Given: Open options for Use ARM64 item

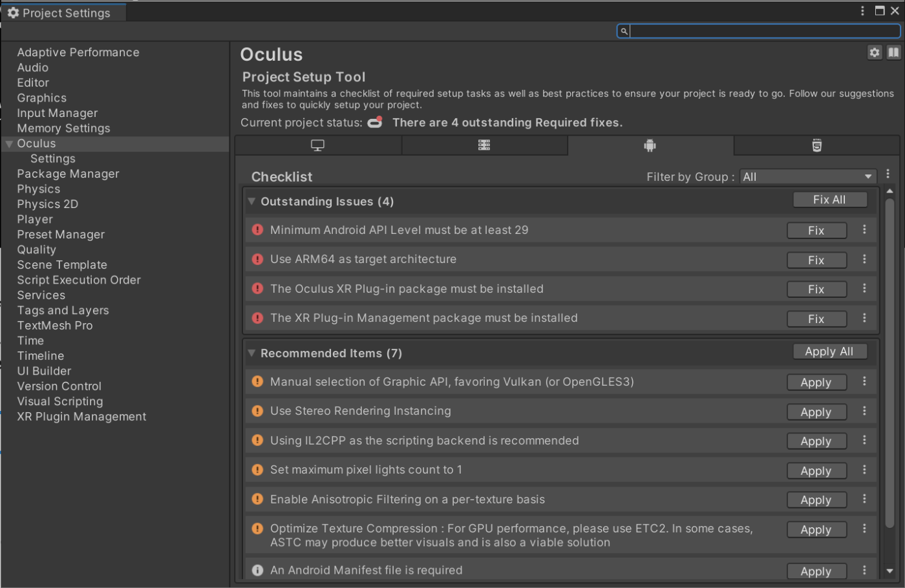Looking at the screenshot, I should (864, 259).
